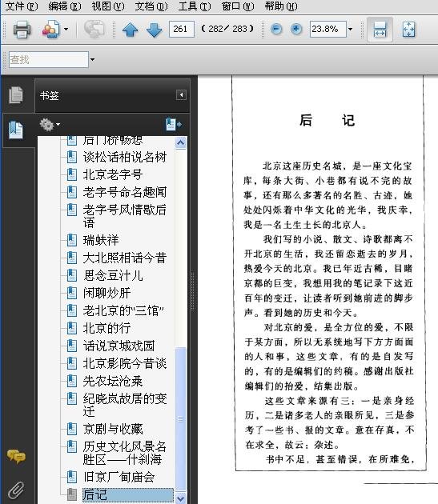This screenshot has height=504, width=438.
Task: Click the Print icon in toolbar
Action: click(22, 30)
